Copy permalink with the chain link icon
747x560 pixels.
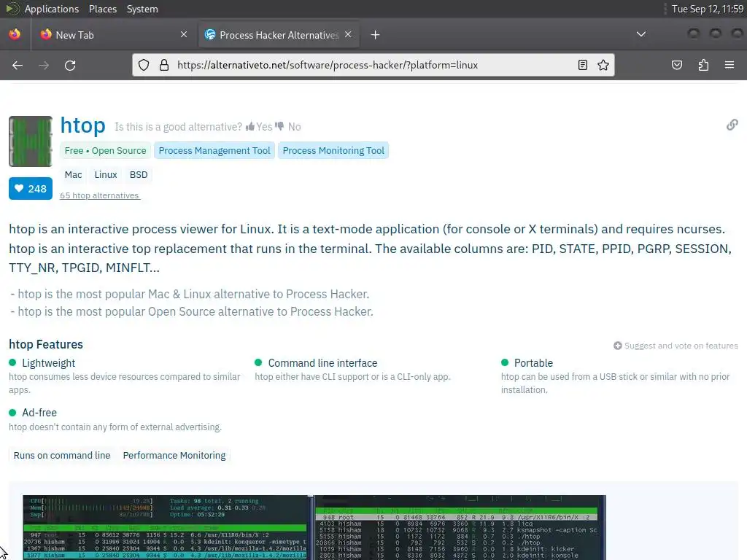(732, 125)
